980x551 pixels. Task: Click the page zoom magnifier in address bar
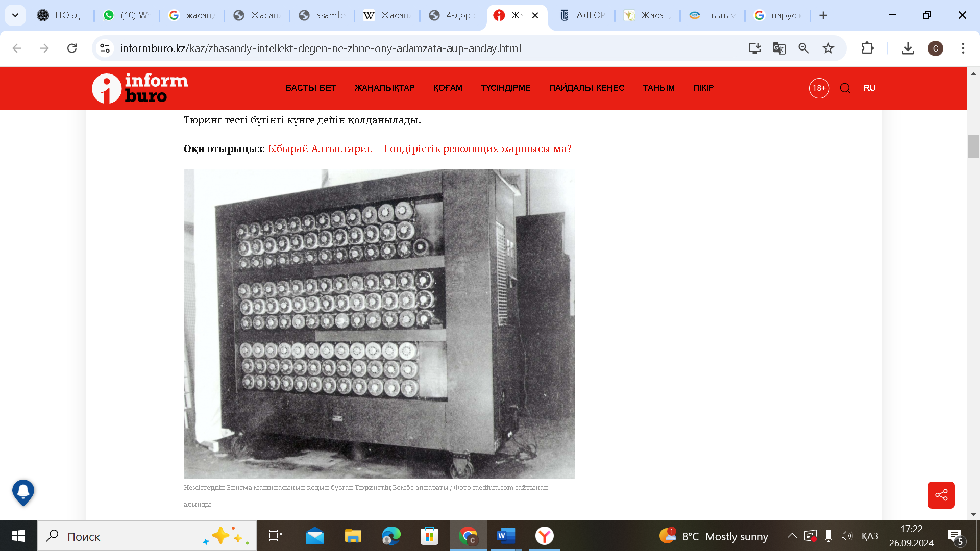coord(803,48)
